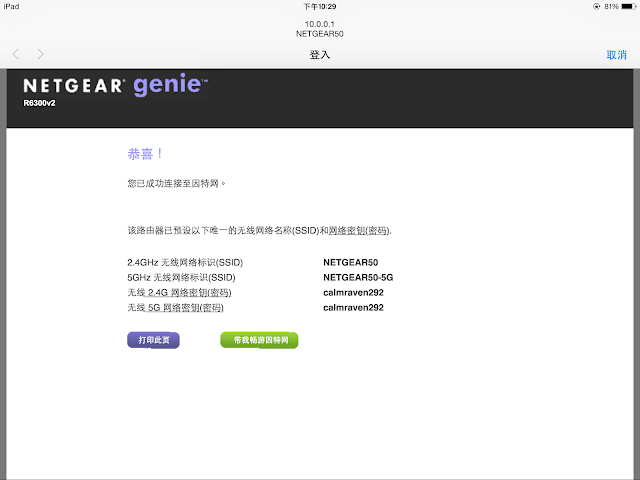Click the NETGEAR genie logo

coord(116,85)
